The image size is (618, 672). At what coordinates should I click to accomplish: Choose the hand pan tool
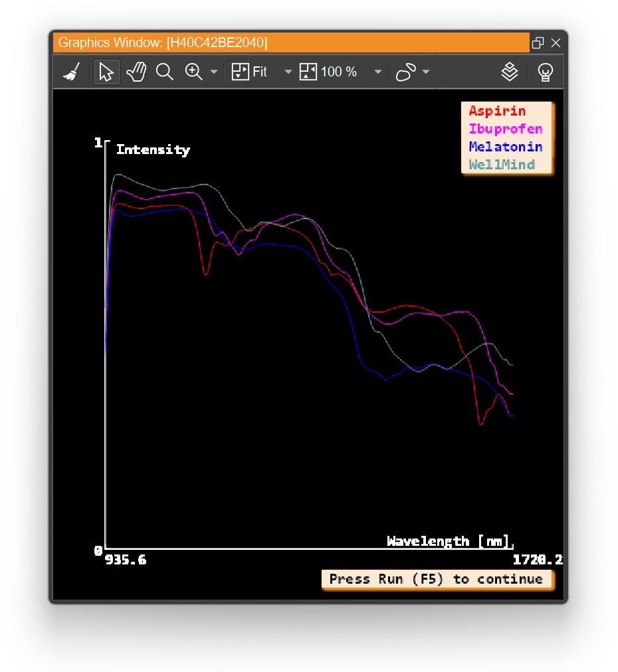point(136,72)
